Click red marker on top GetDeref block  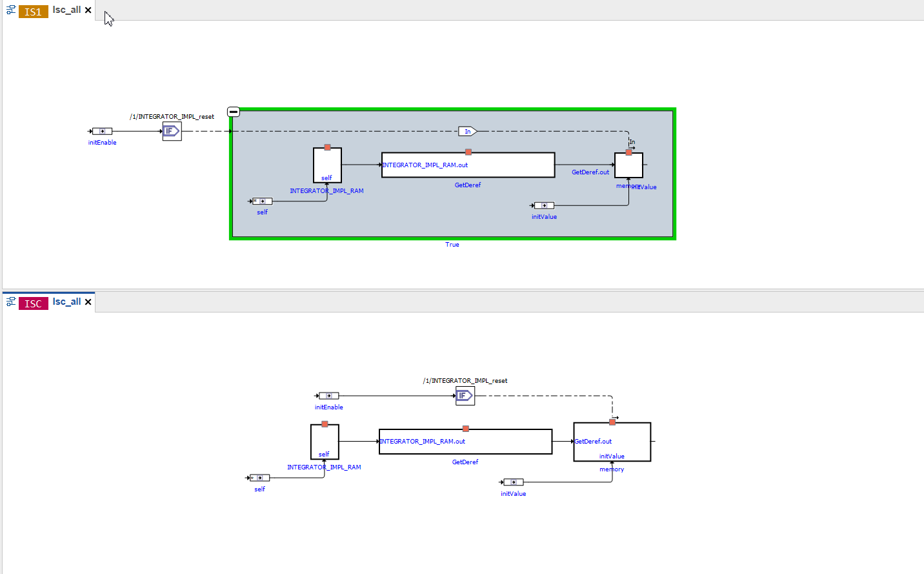(x=468, y=152)
